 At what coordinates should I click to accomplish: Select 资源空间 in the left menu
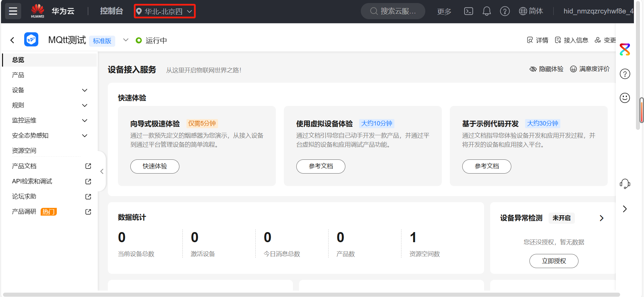pos(24,151)
